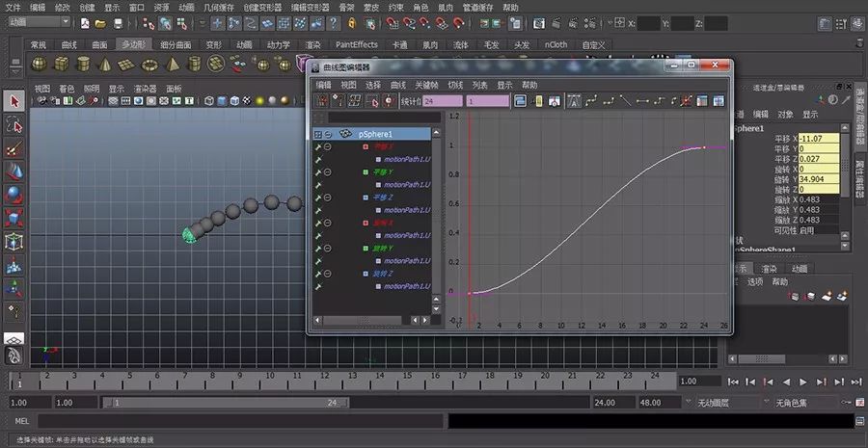Open a scene with the folder icon

[x=100, y=23]
